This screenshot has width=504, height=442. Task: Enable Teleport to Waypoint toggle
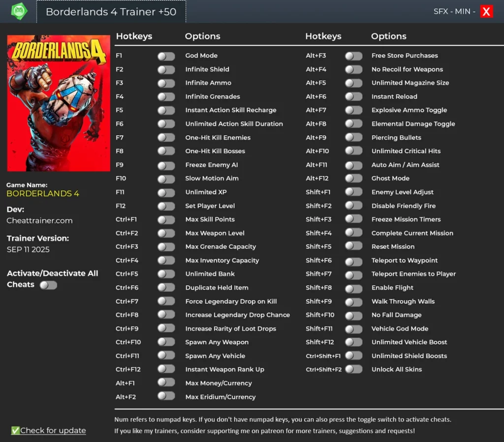pos(353,262)
